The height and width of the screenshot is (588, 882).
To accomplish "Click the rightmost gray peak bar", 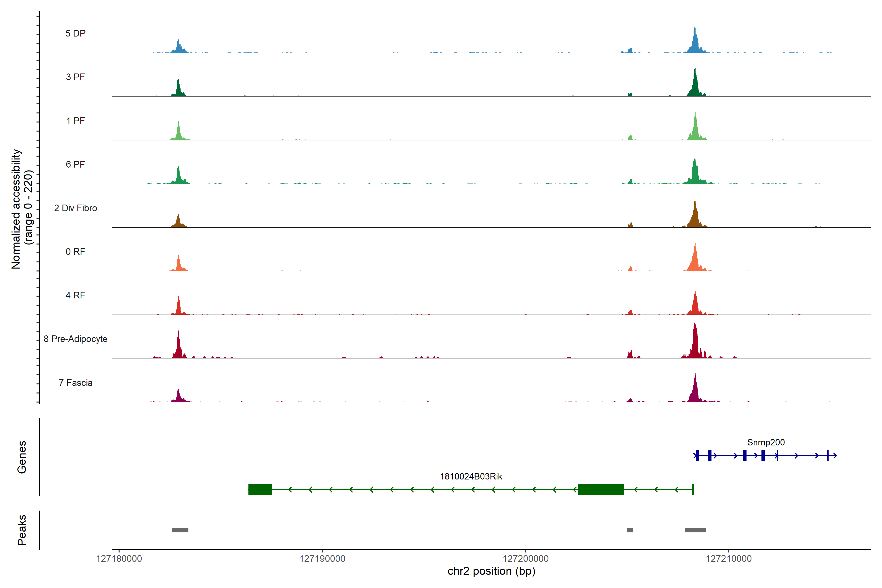I will pos(695,530).
